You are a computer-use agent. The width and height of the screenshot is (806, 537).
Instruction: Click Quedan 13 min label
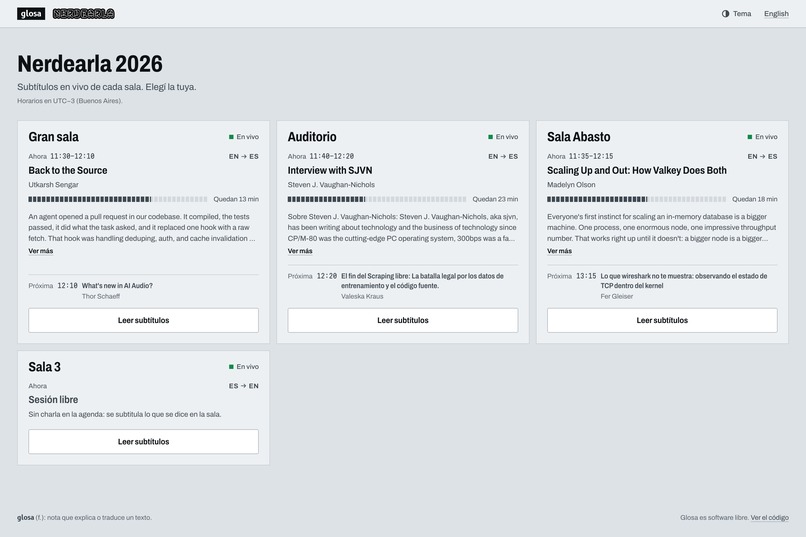(x=236, y=199)
